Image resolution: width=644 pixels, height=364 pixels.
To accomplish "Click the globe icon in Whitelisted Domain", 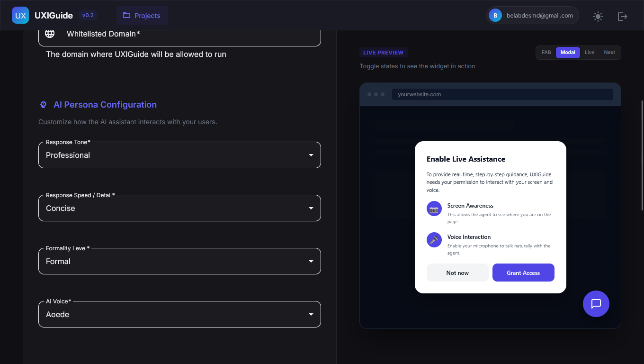I will point(50,34).
